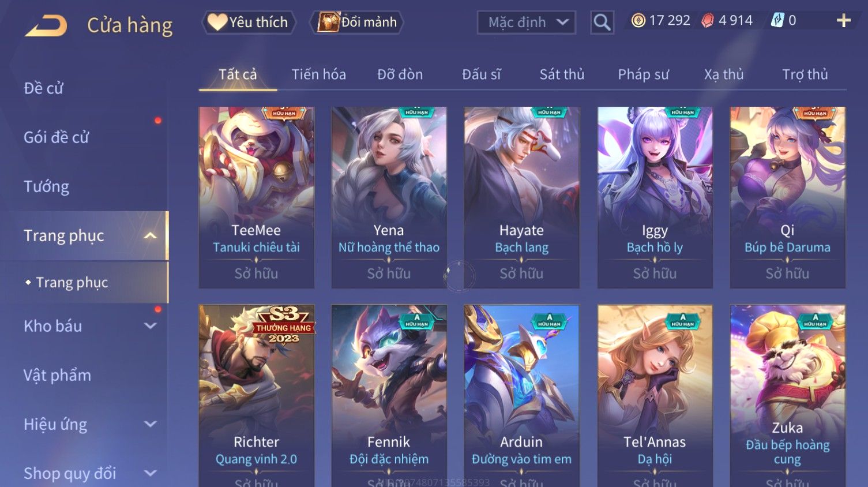Image resolution: width=868 pixels, height=487 pixels.
Task: Open the Tướng sidebar menu
Action: click(46, 186)
